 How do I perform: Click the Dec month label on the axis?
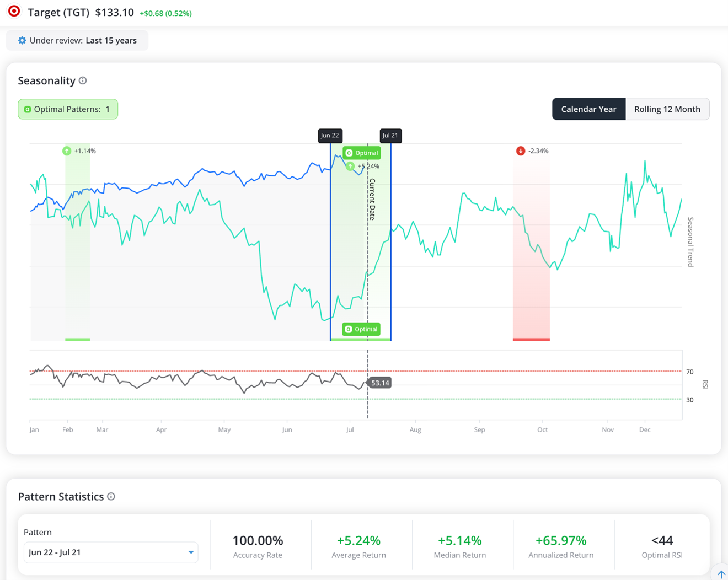[645, 429]
